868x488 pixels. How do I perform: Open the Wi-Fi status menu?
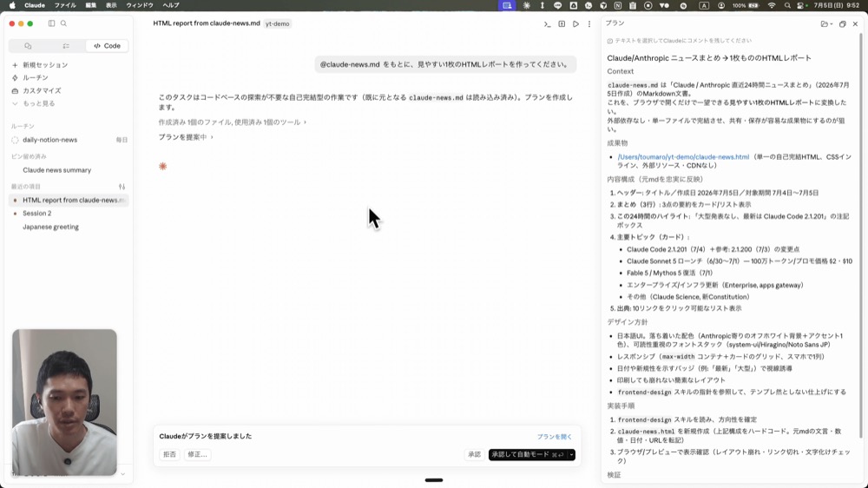(772, 5)
